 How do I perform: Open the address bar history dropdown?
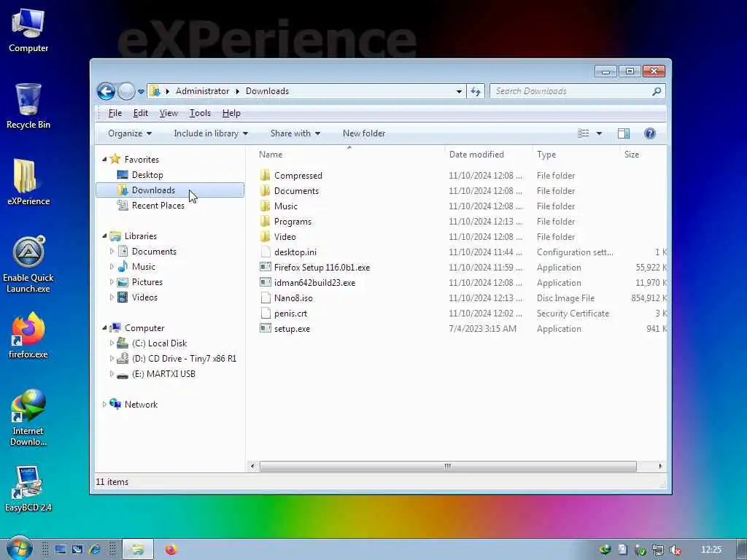tap(459, 91)
